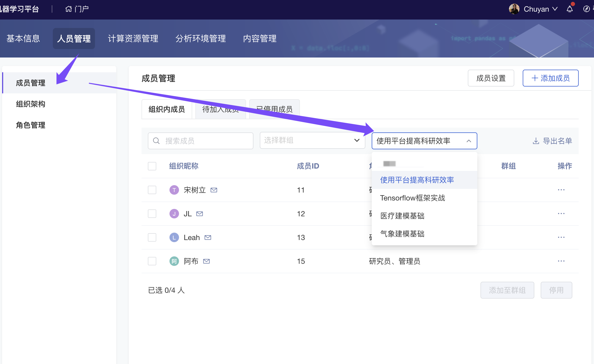The image size is (594, 364).
Task: Switch to the 计算资源管理 tab
Action: (x=133, y=39)
